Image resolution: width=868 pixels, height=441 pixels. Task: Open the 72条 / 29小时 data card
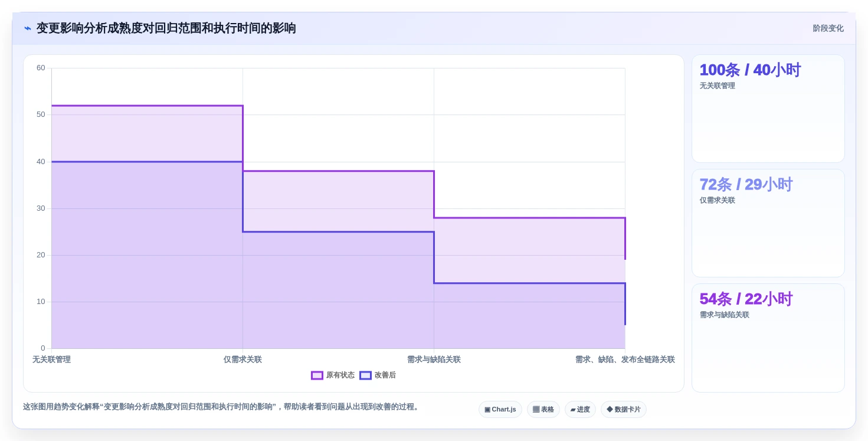(x=768, y=223)
